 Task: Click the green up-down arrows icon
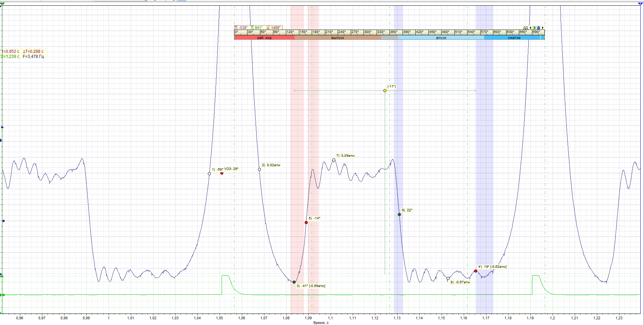click(534, 28)
